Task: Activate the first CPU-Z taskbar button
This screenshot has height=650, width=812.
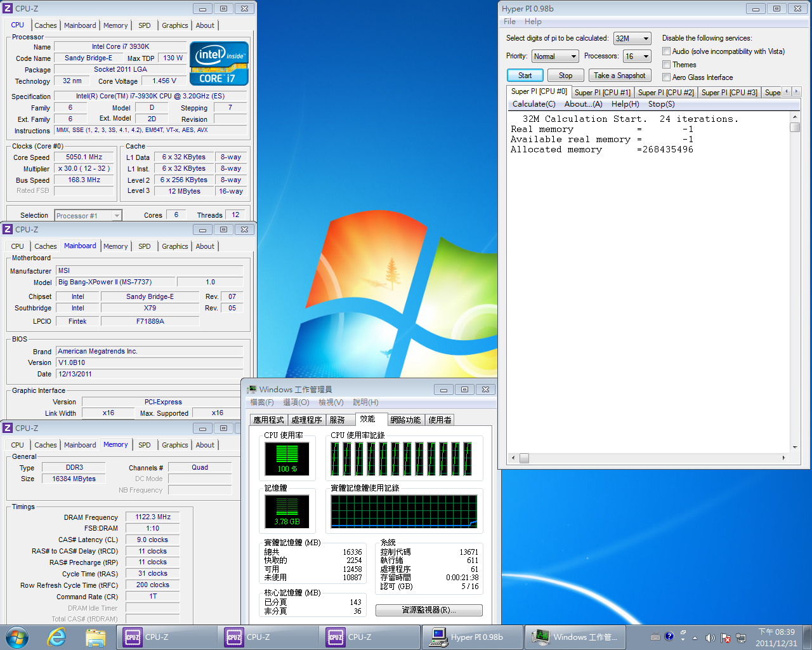Action: (x=167, y=637)
